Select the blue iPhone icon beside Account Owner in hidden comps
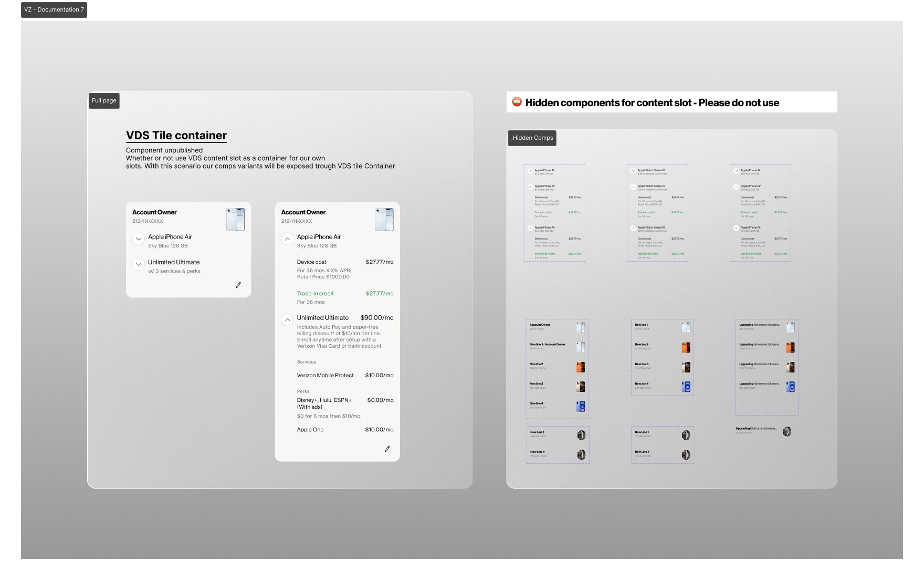 coord(580,328)
